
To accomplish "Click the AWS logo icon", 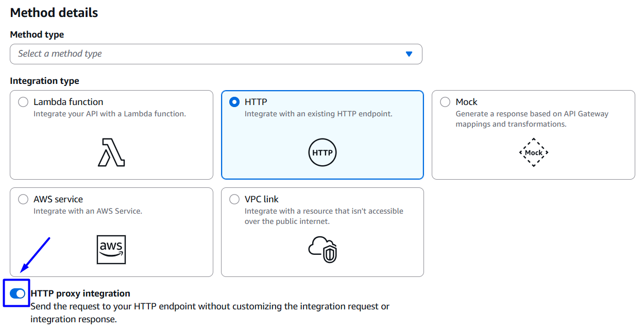I will pyautogui.click(x=111, y=250).
